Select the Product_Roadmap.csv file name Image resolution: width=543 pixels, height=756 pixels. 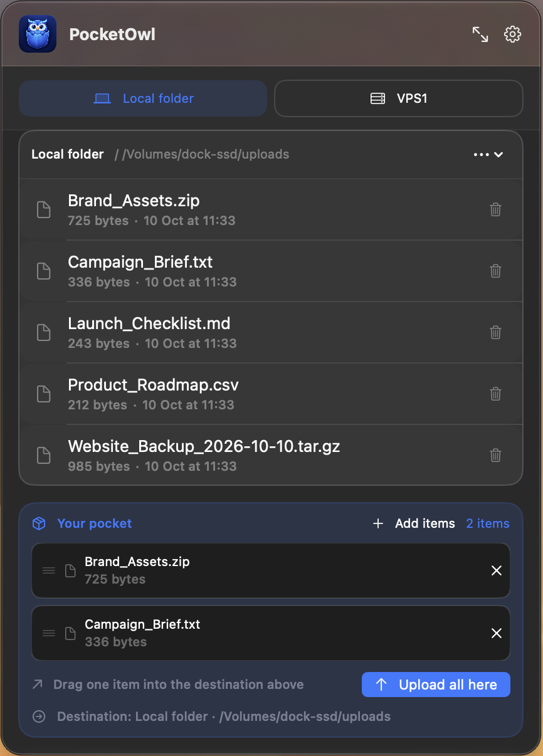click(x=153, y=385)
